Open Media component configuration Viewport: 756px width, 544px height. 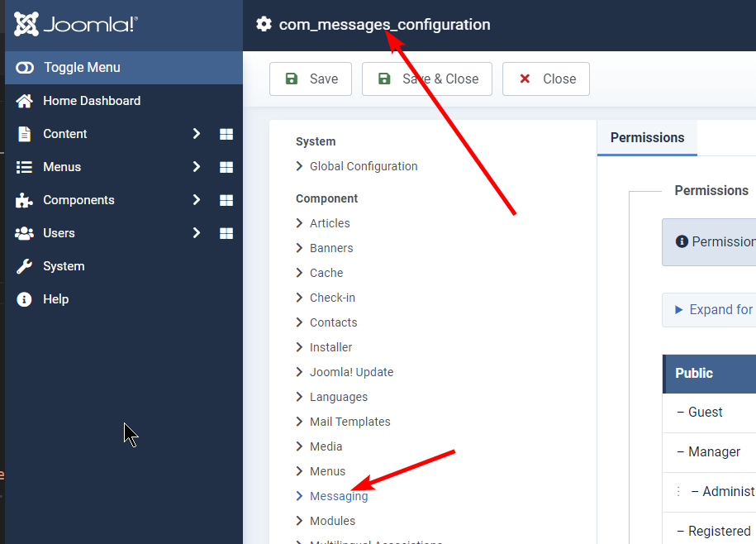coord(326,446)
